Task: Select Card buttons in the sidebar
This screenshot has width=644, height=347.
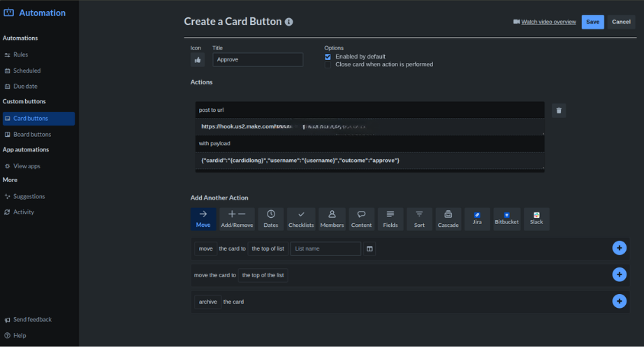Action: tap(38, 118)
